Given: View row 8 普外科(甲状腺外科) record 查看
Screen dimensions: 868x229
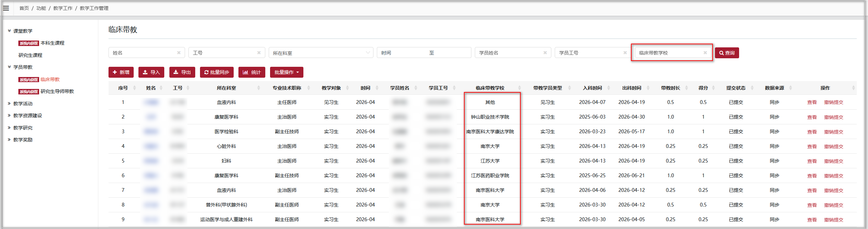Looking at the screenshot, I should click(812, 205).
